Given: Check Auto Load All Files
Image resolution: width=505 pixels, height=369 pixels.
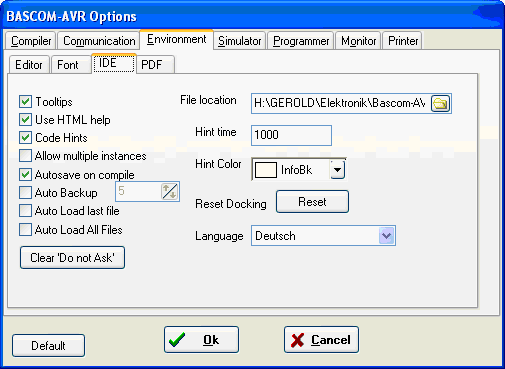Looking at the screenshot, I should [25, 230].
